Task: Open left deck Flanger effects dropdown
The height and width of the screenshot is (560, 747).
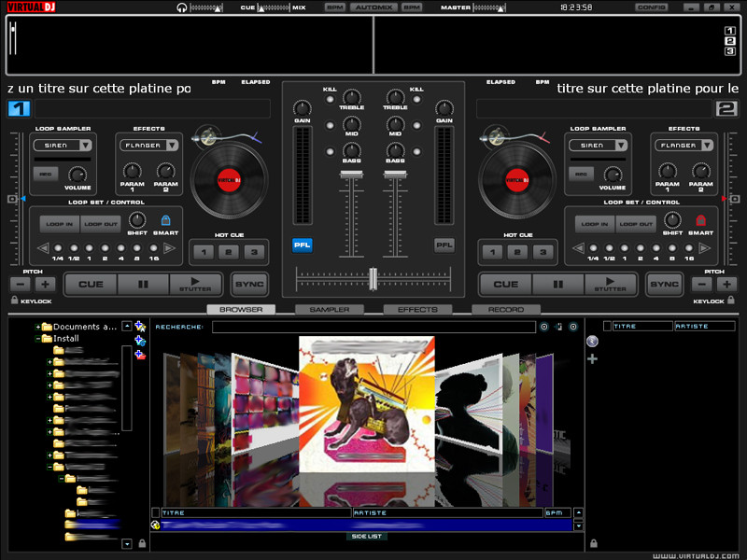Action: [x=172, y=146]
